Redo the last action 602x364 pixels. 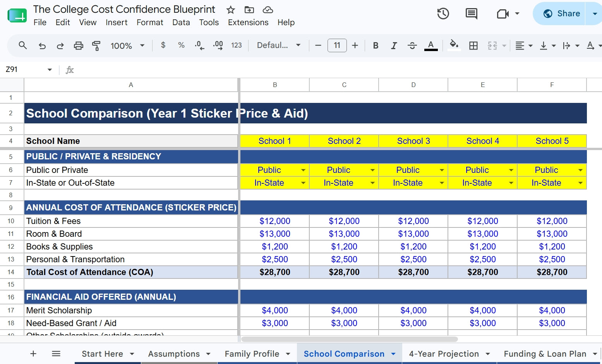pos(60,46)
